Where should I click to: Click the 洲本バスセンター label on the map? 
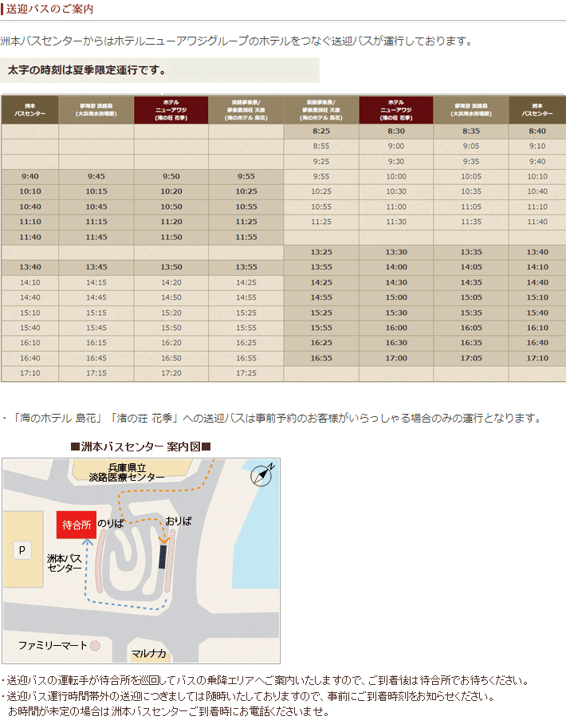[64, 563]
